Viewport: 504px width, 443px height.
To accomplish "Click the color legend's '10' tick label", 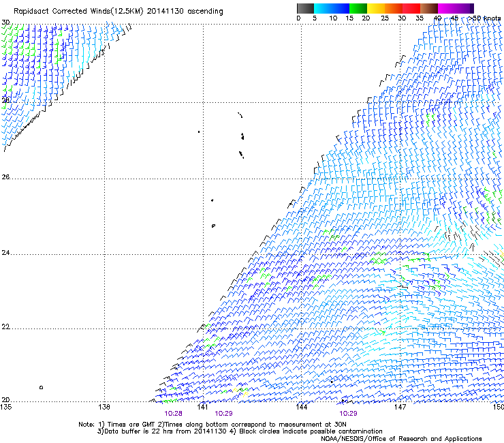I will coord(333,18).
